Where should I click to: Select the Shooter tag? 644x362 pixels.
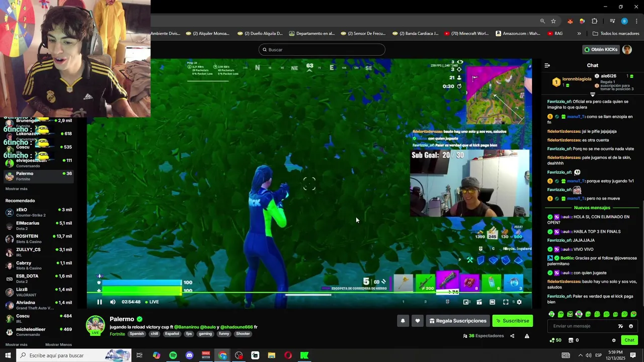pos(243,334)
